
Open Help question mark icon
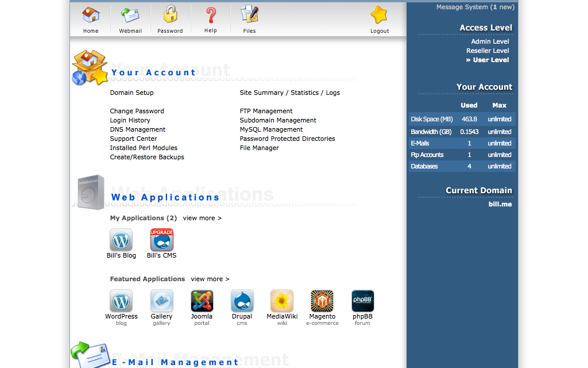[211, 16]
